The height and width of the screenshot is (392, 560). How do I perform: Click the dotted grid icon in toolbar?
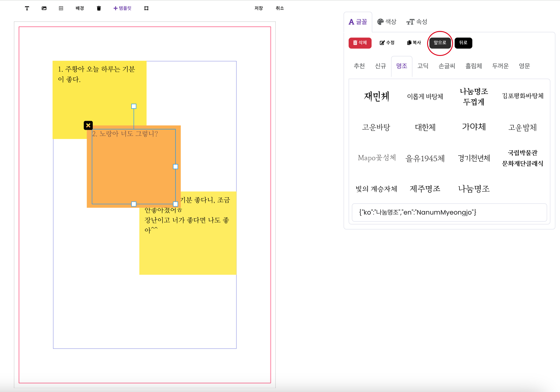[61, 8]
